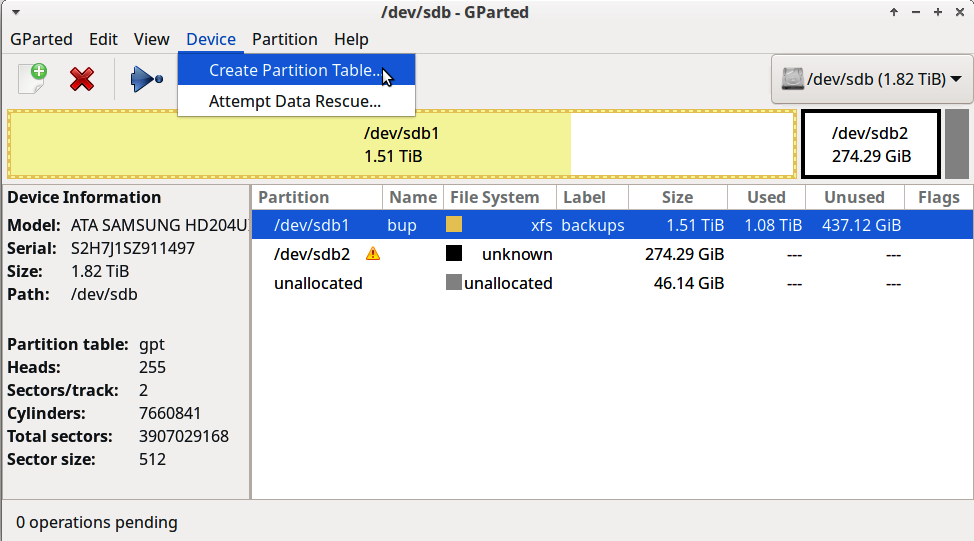Image resolution: width=974 pixels, height=541 pixels.
Task: Open the Edit menu
Action: [103, 39]
